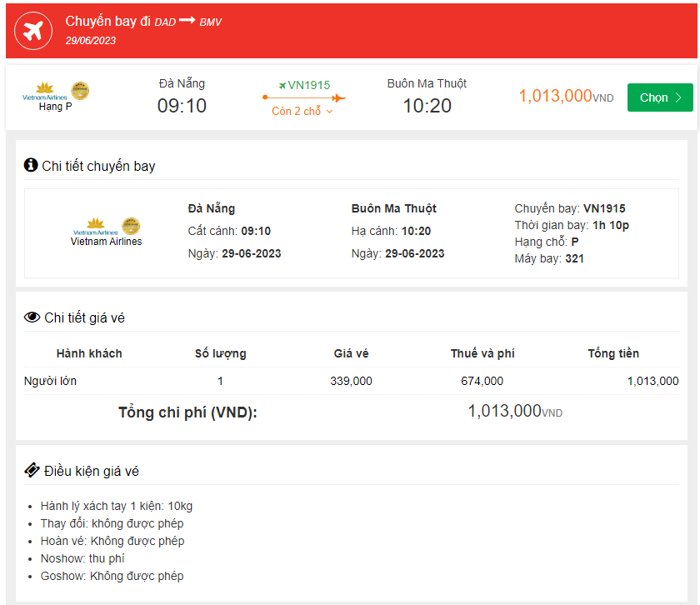This screenshot has height=605, width=700.
Task: Expand the Còn 2 chỗ seat dropdown
Action: point(302,112)
